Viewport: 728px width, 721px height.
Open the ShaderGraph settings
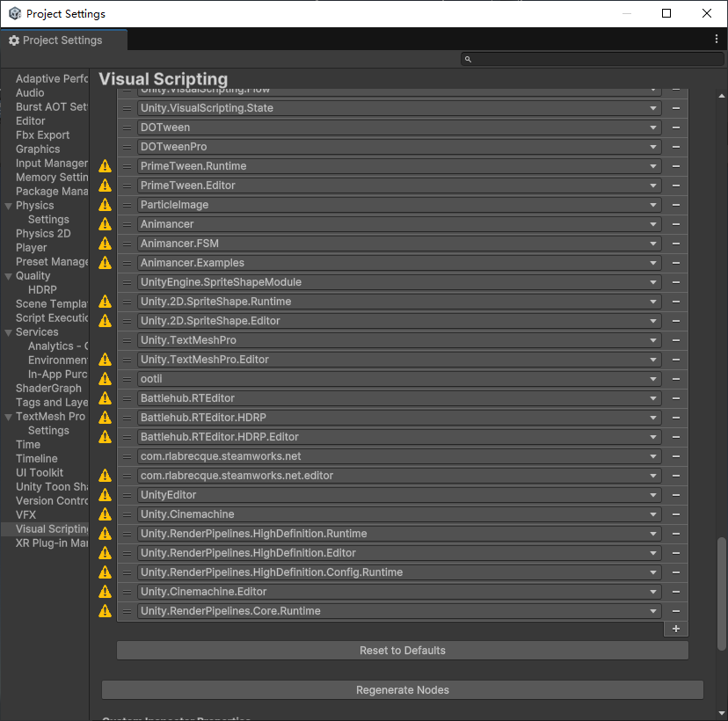48,388
